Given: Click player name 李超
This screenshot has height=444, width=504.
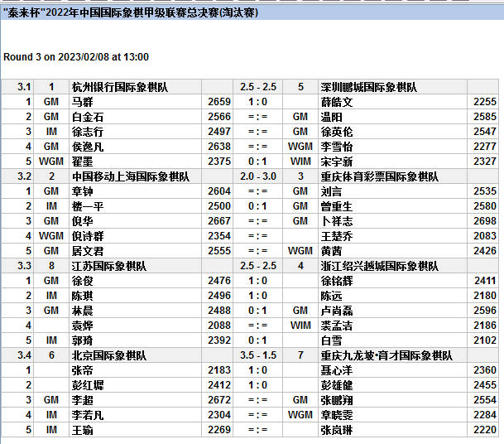Looking at the screenshot, I should click(82, 400).
